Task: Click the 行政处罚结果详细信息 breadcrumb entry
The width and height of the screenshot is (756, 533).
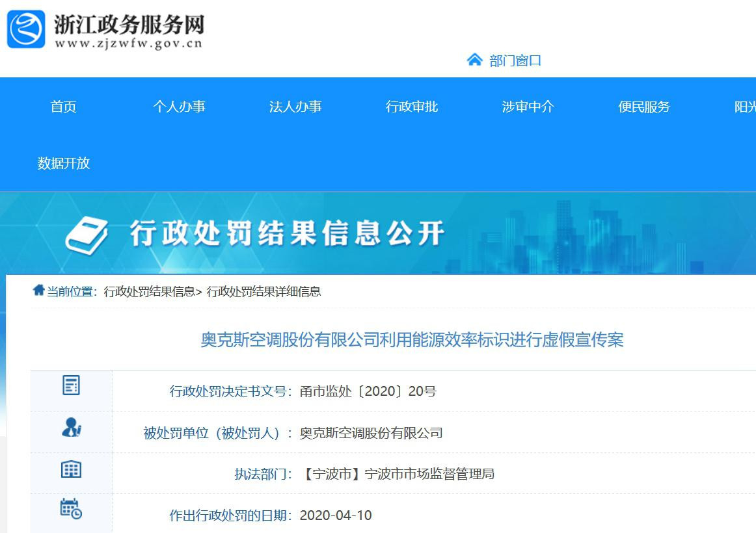Action: [x=263, y=291]
